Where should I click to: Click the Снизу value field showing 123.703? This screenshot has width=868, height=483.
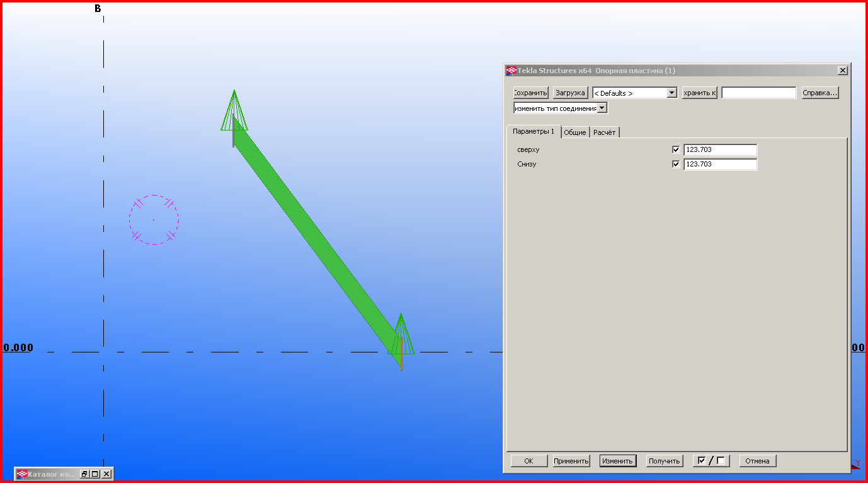[720, 164]
